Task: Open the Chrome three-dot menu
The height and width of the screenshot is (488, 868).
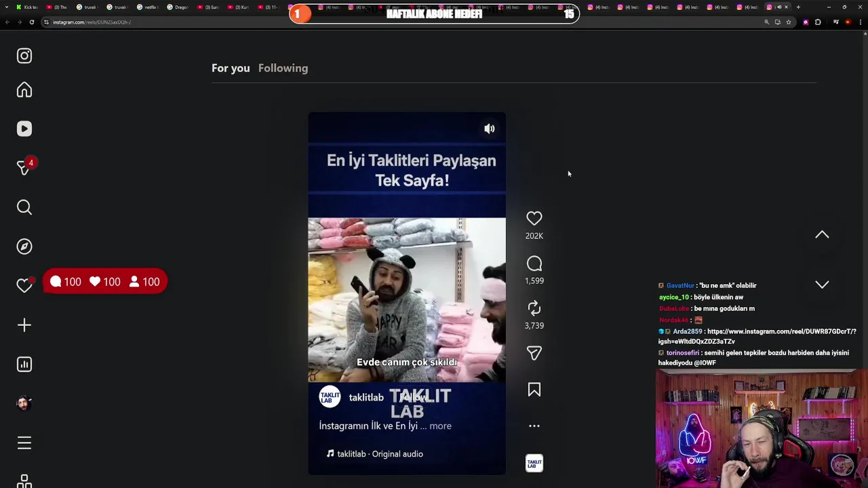Action: point(861,22)
